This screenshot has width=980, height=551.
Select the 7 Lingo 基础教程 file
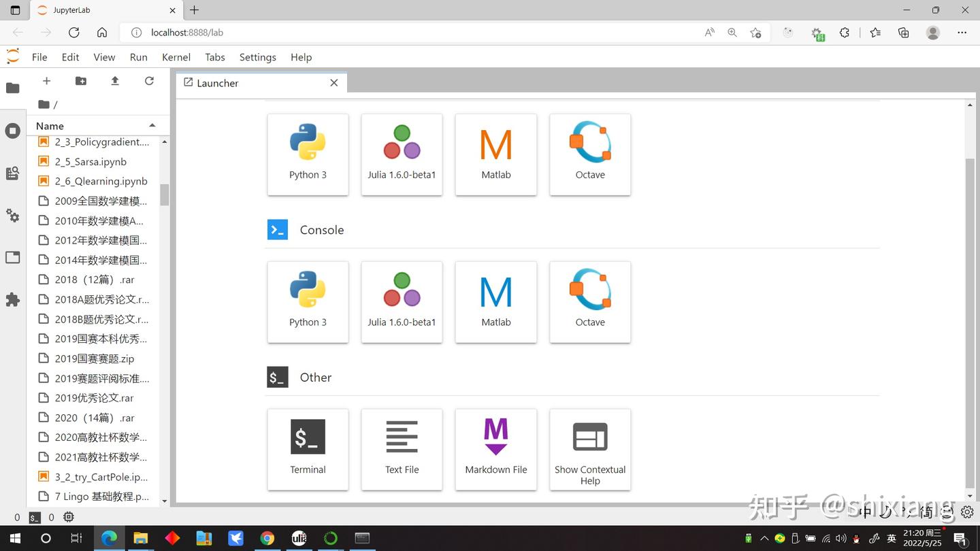click(93, 497)
